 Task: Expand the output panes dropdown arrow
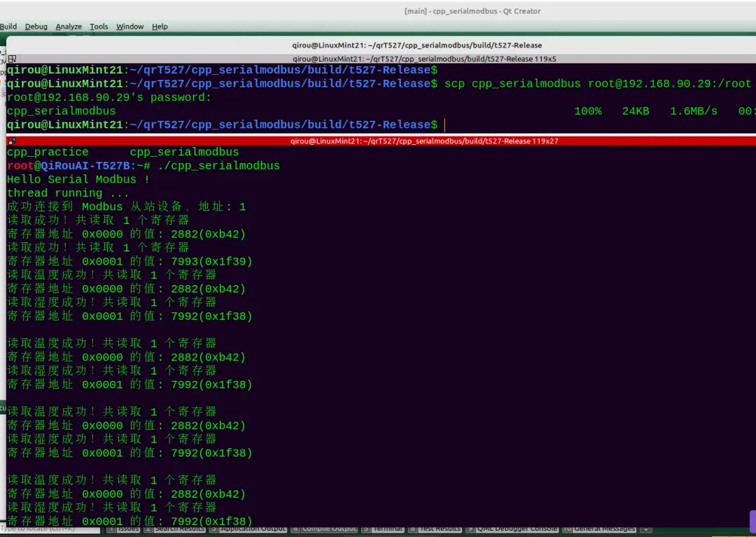[x=645, y=529]
